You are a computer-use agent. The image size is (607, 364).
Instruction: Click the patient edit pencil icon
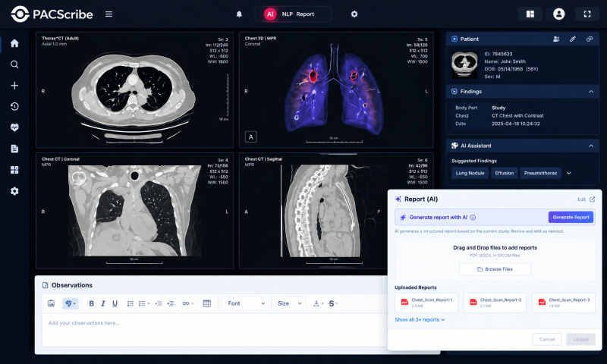(573, 39)
